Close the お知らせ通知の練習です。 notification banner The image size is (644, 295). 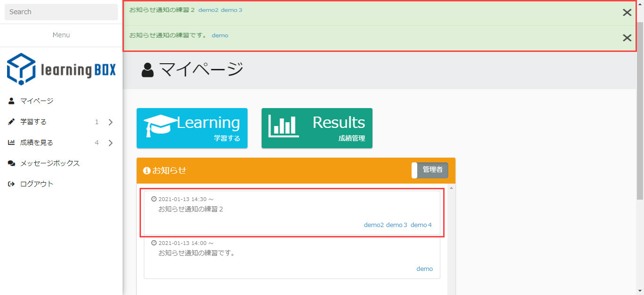click(x=627, y=38)
